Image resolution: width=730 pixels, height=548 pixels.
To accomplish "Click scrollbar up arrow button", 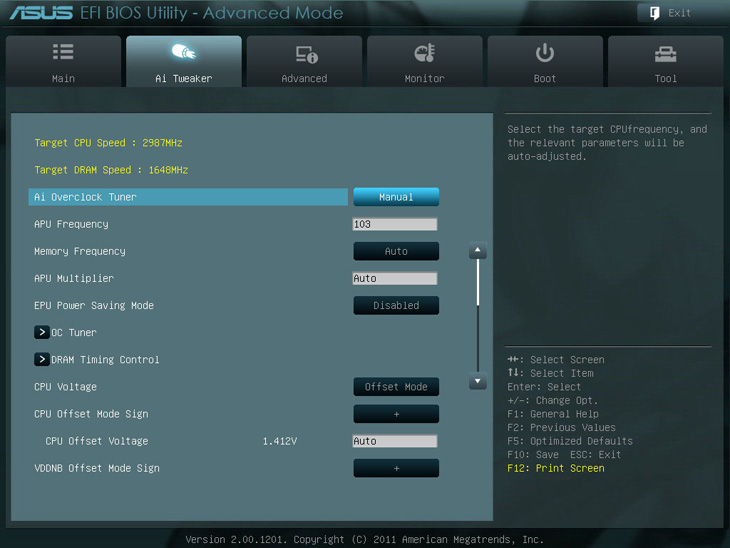I will point(478,252).
